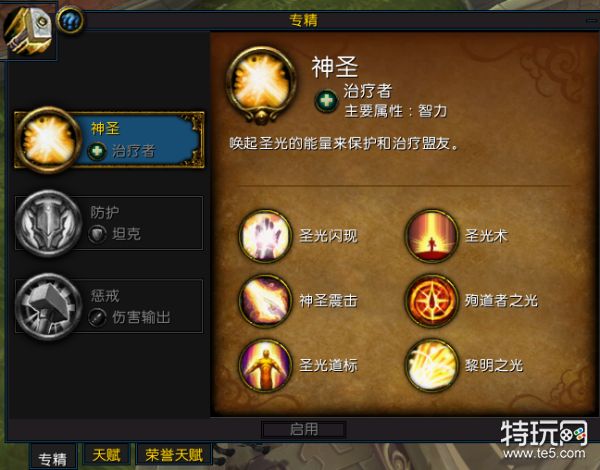
Task: Choose the 惩戒 damage specialization
Action: [109, 306]
